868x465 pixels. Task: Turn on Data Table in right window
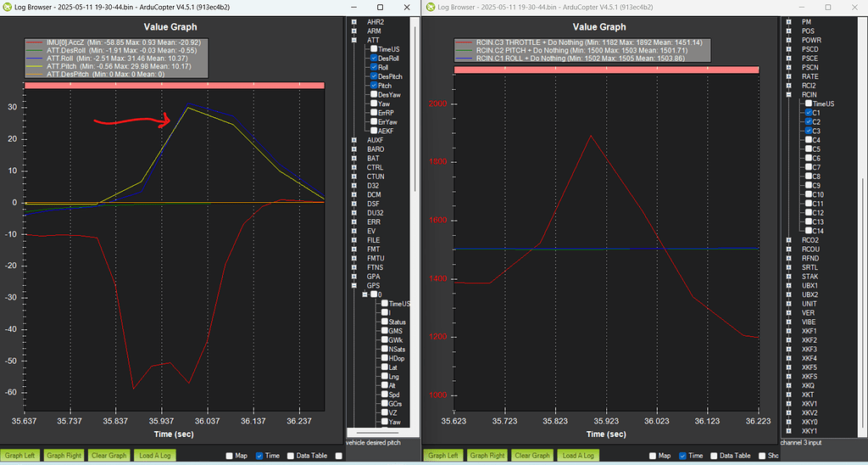pyautogui.click(x=714, y=456)
